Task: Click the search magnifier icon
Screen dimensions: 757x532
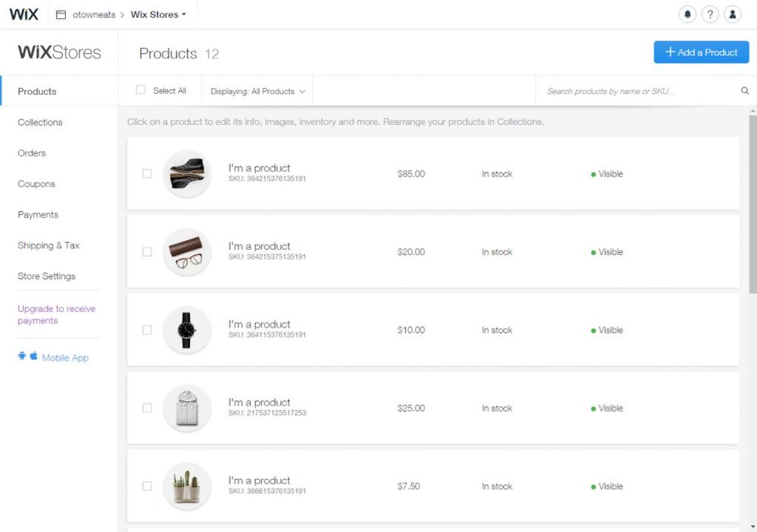Action: pyautogui.click(x=745, y=91)
